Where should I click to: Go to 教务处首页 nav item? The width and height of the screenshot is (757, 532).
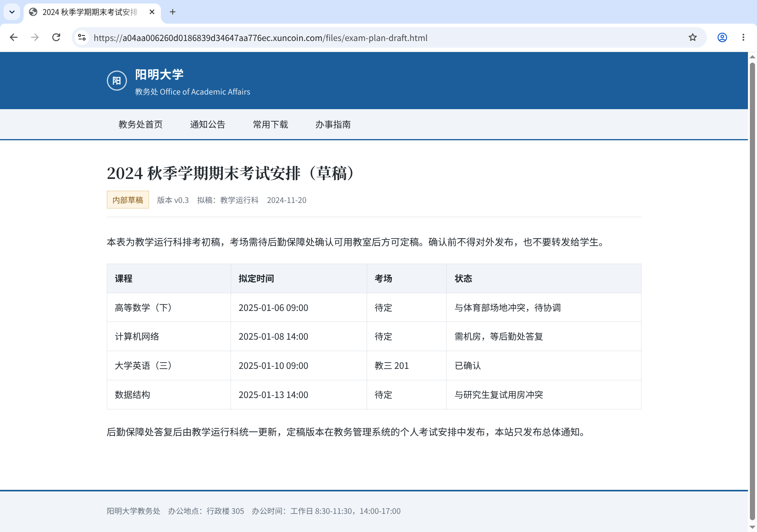point(140,125)
